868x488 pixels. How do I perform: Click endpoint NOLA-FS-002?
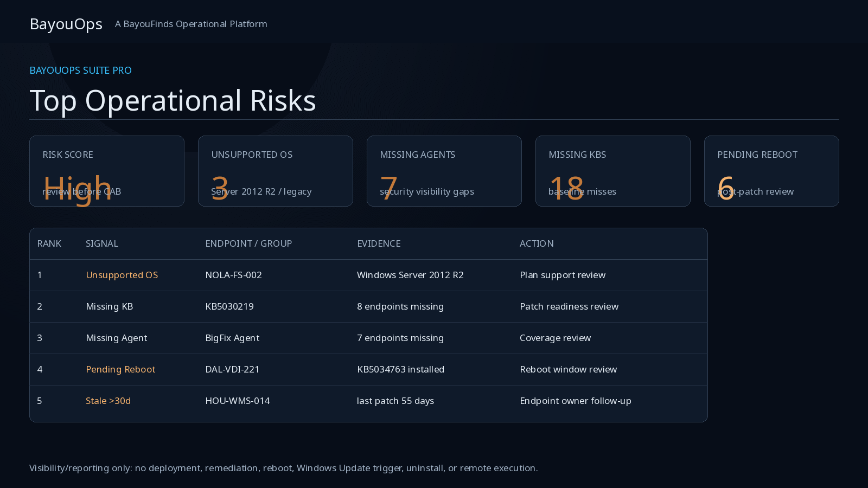(x=233, y=275)
